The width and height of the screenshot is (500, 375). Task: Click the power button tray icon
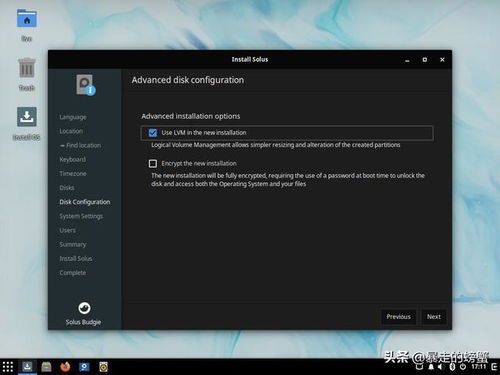[463, 367]
